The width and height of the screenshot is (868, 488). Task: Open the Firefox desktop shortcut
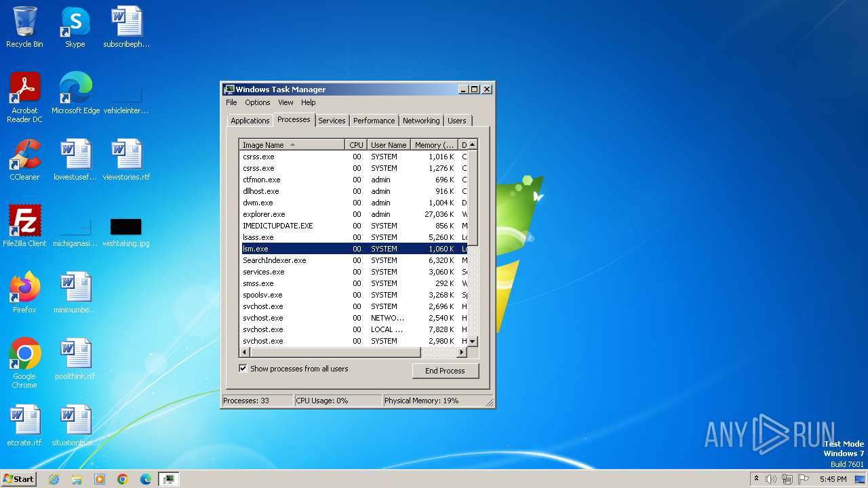[x=24, y=293]
